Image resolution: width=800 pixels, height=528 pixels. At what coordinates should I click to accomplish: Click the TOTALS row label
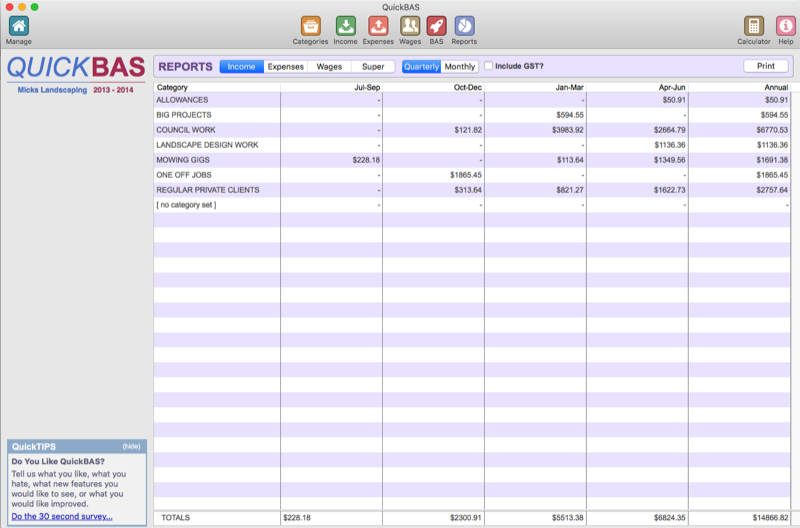click(x=176, y=517)
